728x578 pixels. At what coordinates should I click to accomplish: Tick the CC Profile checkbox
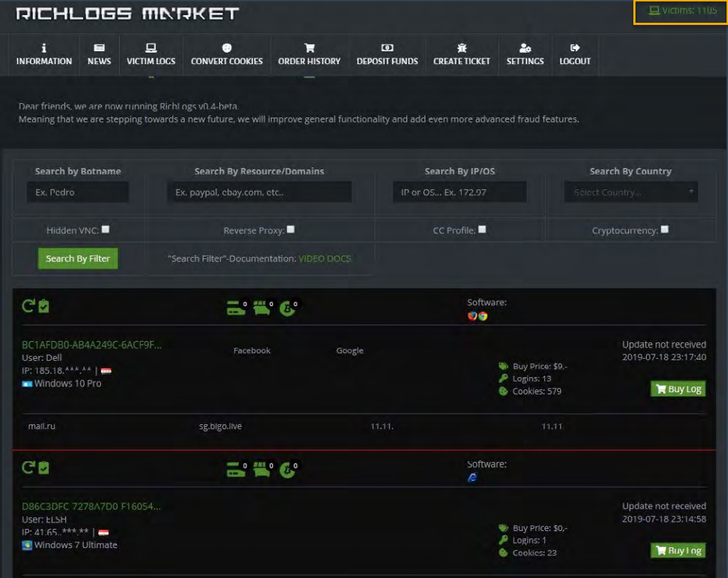[482, 229]
